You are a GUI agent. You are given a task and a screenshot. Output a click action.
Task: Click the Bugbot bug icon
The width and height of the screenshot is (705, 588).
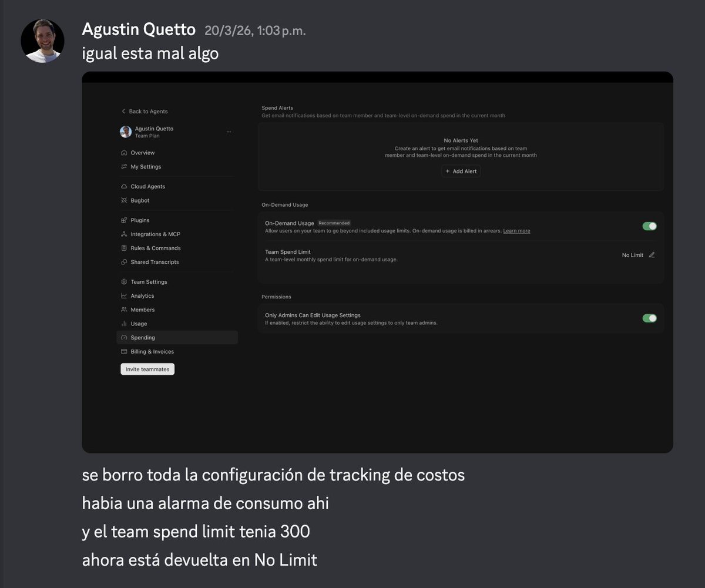click(x=124, y=201)
